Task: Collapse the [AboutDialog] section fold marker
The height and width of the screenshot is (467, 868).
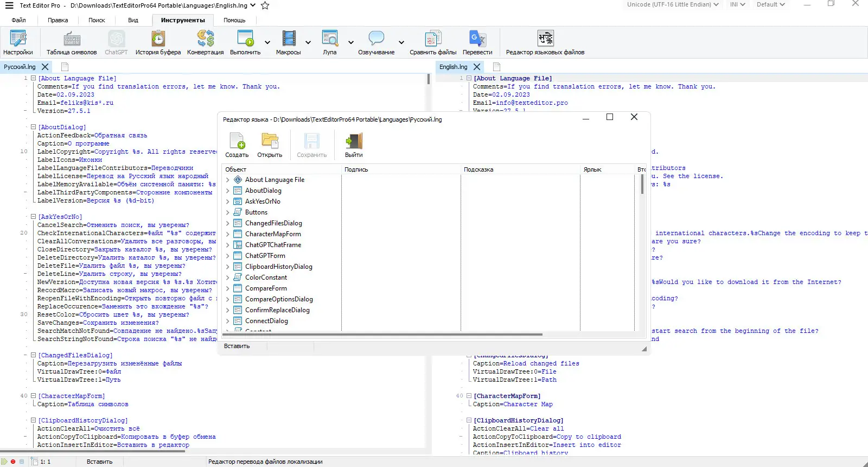Action: point(33,127)
